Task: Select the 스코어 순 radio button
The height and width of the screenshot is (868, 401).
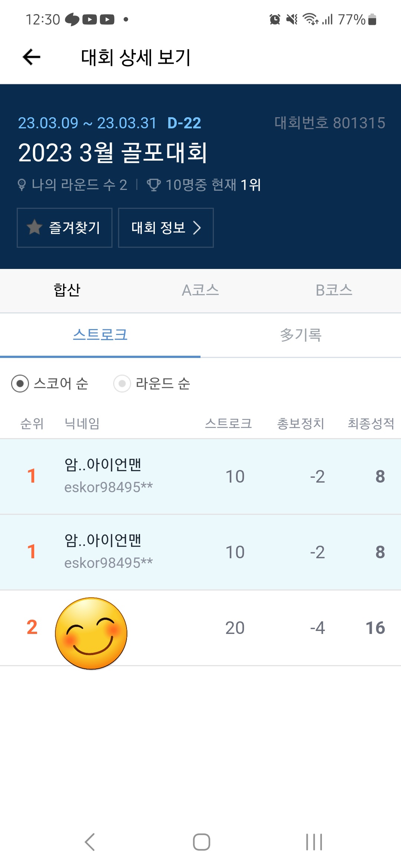Action: (x=20, y=384)
